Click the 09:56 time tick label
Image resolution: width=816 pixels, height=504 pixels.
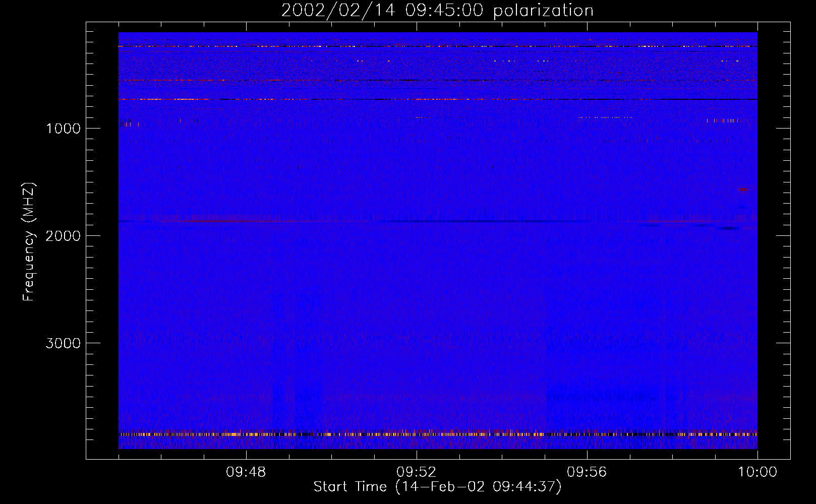coord(587,472)
